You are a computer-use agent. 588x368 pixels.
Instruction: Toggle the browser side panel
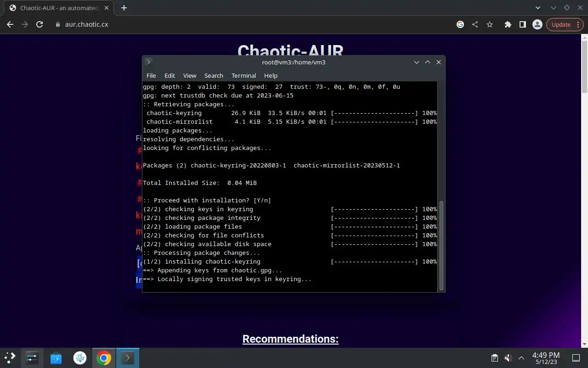point(522,24)
